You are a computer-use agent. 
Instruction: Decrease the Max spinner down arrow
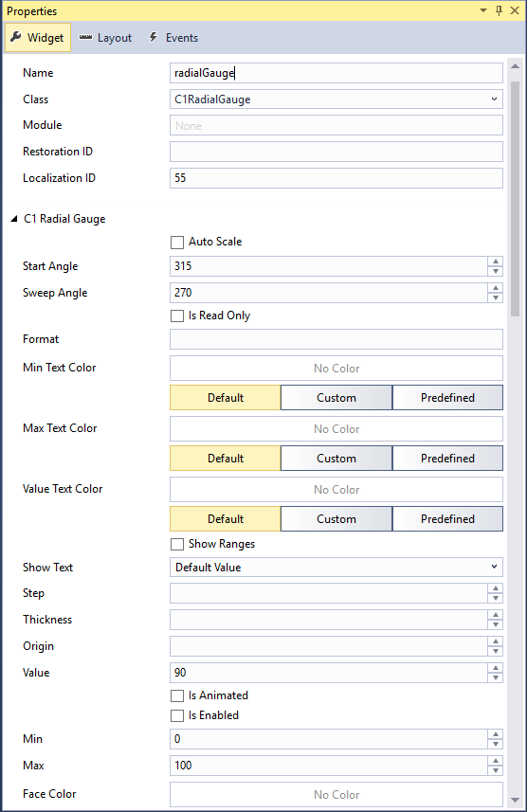(x=496, y=770)
